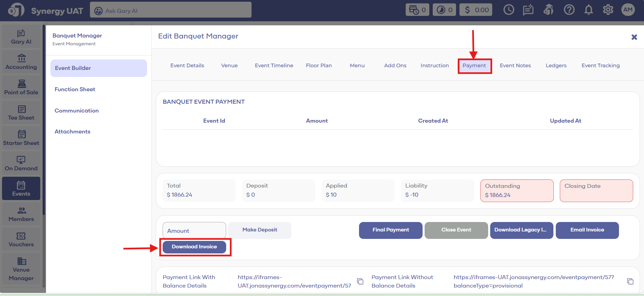Select Function Sheet in left menu

pyautogui.click(x=75, y=89)
